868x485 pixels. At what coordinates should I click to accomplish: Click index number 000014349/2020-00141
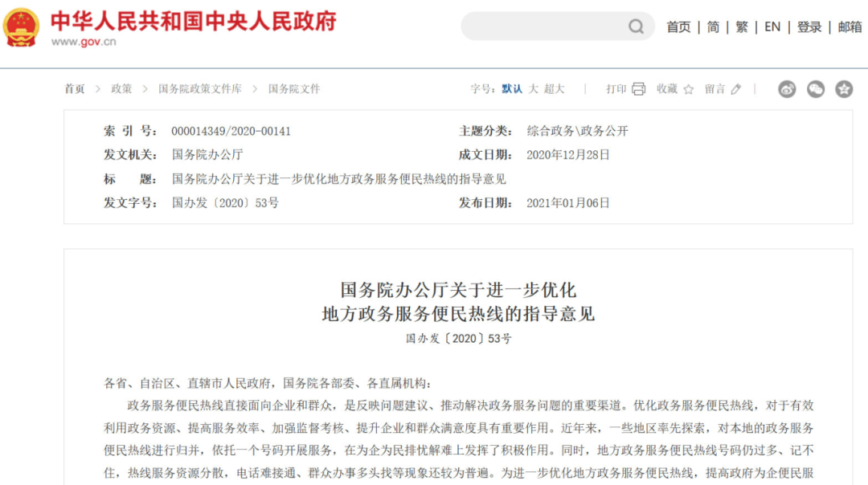(231, 131)
